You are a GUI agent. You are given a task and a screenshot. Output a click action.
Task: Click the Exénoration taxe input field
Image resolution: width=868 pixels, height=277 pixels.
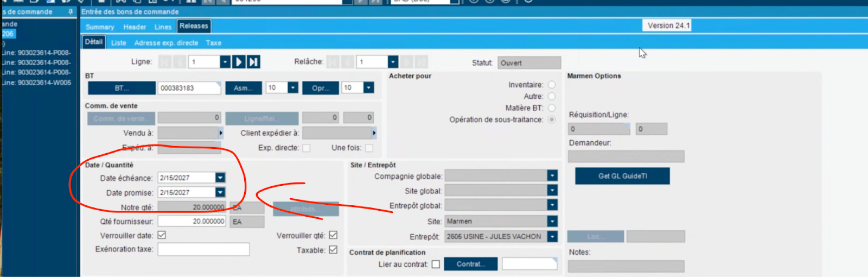click(203, 249)
